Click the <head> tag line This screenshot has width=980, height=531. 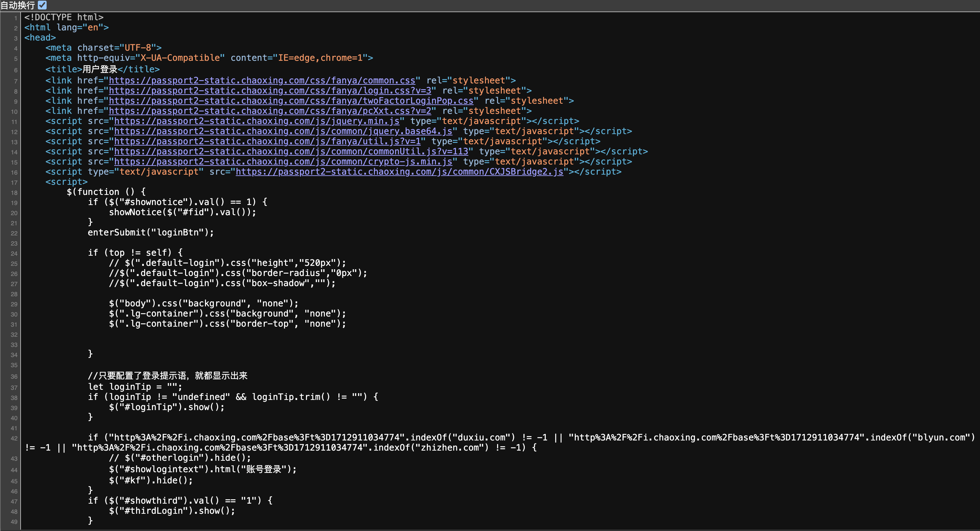40,38
